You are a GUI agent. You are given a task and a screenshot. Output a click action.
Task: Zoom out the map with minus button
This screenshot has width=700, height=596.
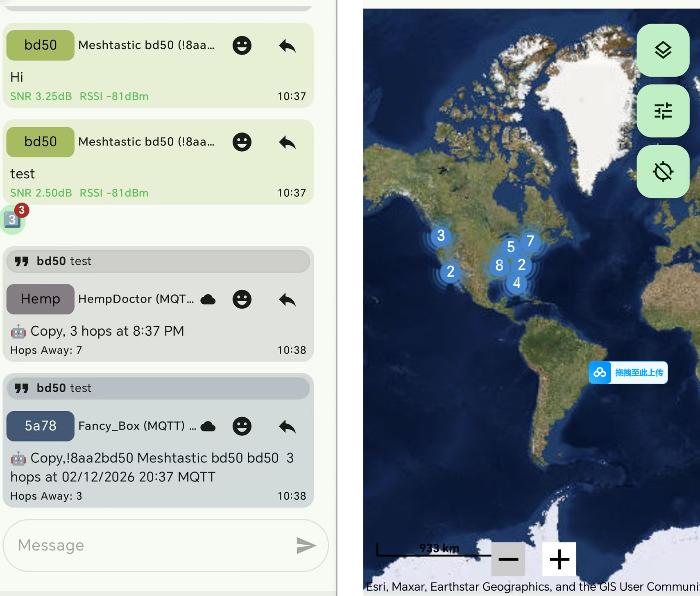click(x=508, y=559)
